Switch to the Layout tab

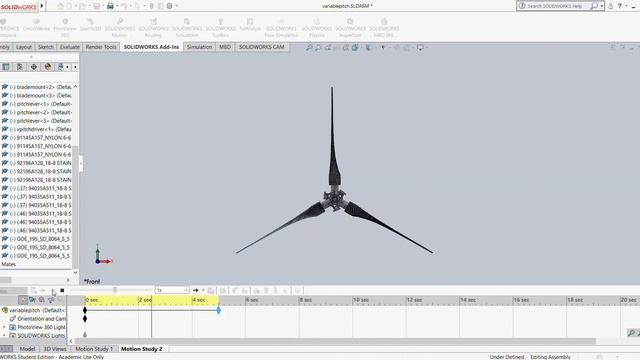point(24,47)
